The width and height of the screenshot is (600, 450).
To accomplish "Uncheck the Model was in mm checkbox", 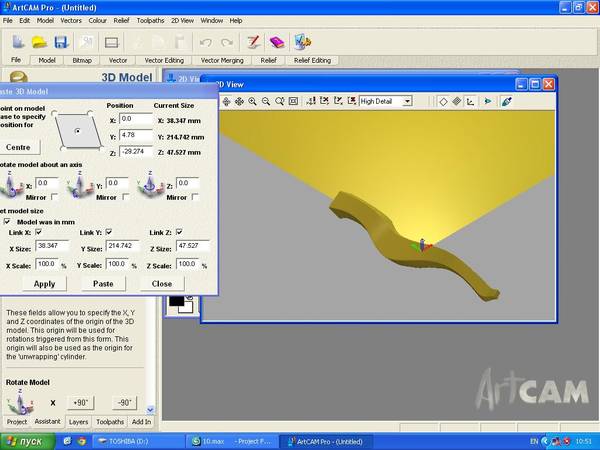I will pos(7,222).
